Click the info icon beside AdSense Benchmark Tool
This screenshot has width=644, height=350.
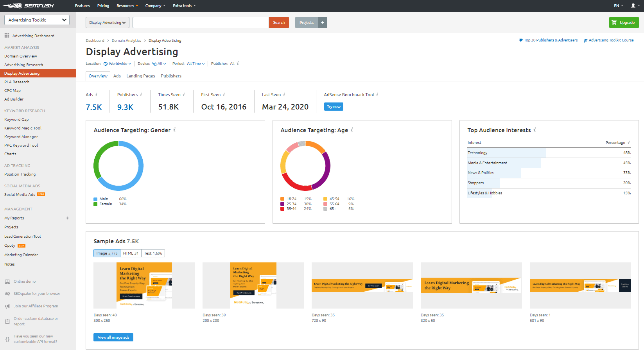point(377,95)
